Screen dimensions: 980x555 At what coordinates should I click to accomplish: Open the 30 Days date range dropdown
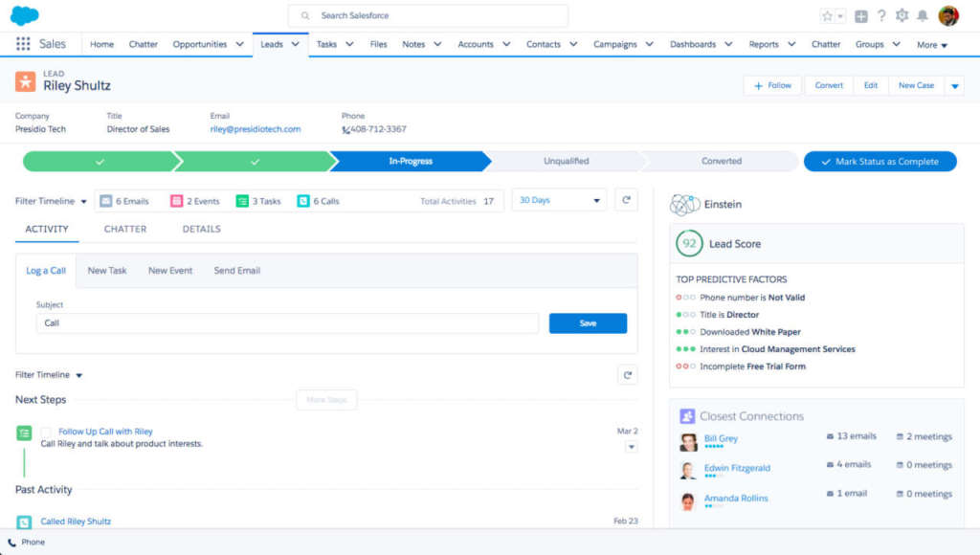[x=559, y=201]
